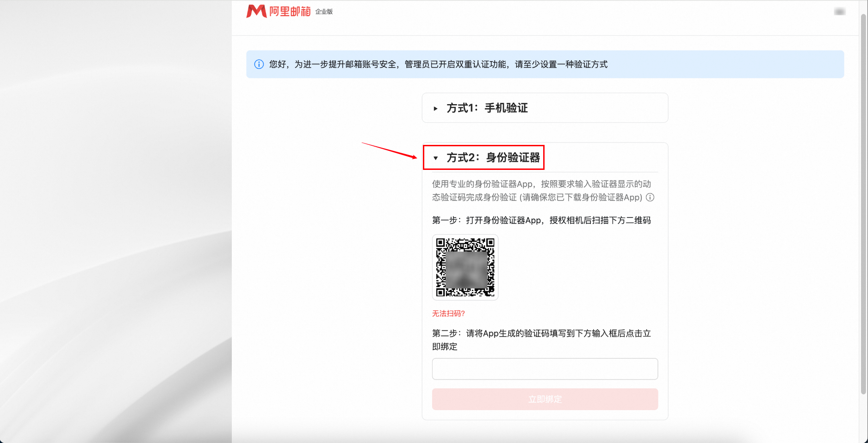Click the blurred user avatar at top right

pyautogui.click(x=839, y=12)
